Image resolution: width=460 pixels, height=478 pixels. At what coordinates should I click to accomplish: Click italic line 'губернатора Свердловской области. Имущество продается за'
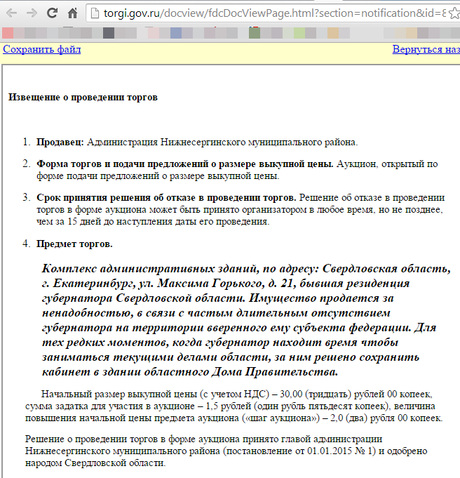coord(218,298)
